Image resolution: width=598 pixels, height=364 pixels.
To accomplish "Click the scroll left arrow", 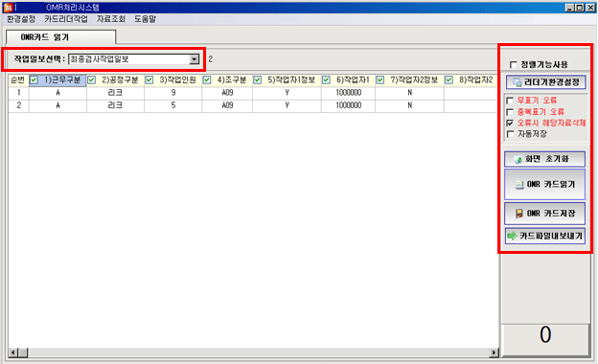I will 13,353.
